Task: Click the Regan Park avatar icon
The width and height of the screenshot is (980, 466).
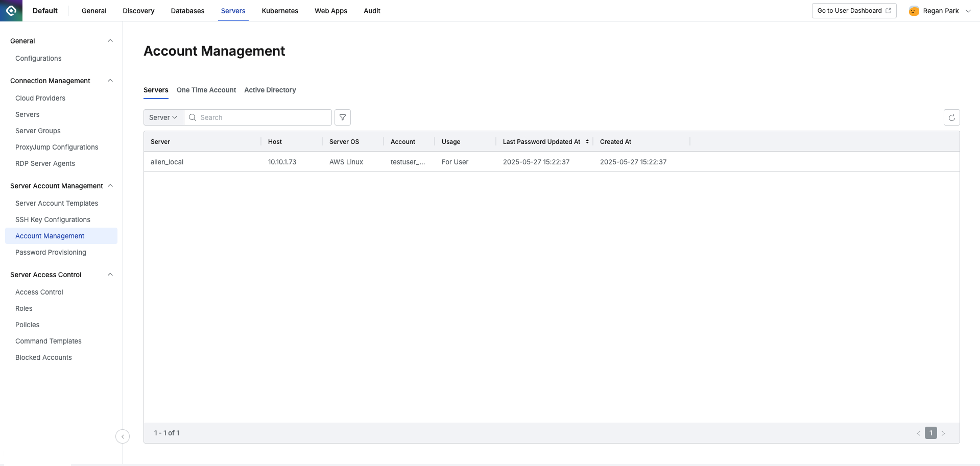Action: tap(914, 10)
